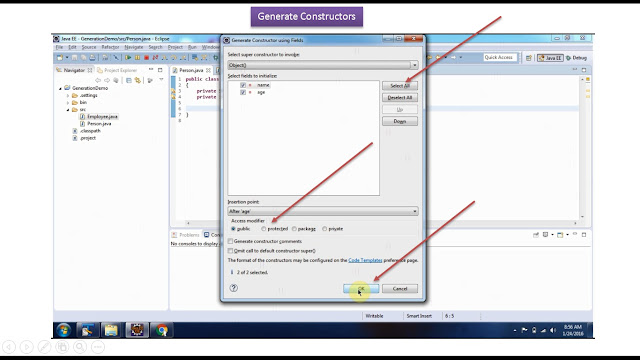Click the dialog help question-mark icon
Viewport: 640px width, 360px height.
pyautogui.click(x=233, y=288)
